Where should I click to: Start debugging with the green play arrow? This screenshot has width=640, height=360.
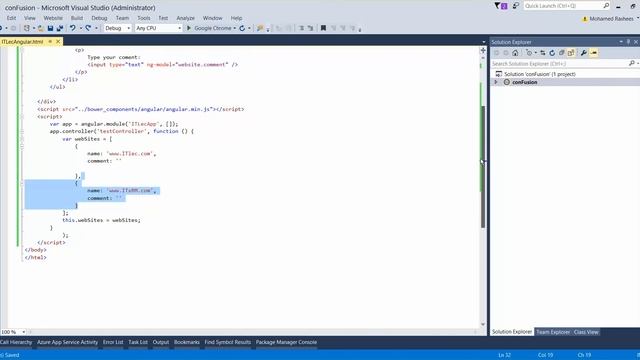(x=189, y=28)
